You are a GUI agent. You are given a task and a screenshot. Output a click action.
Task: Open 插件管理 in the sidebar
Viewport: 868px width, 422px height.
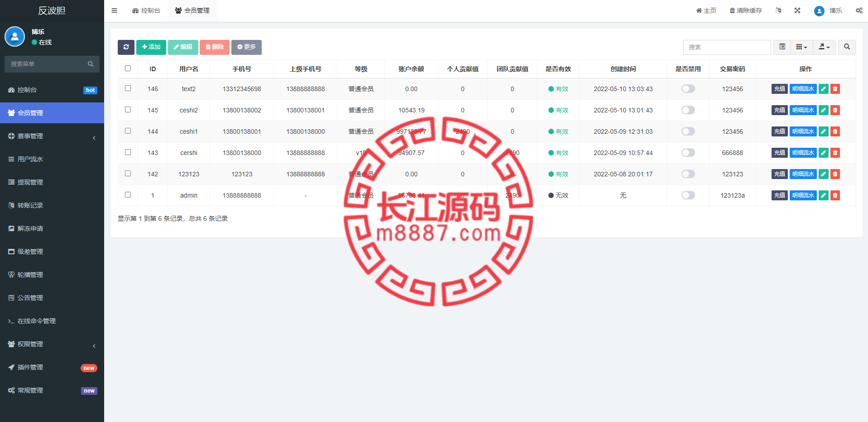52,367
